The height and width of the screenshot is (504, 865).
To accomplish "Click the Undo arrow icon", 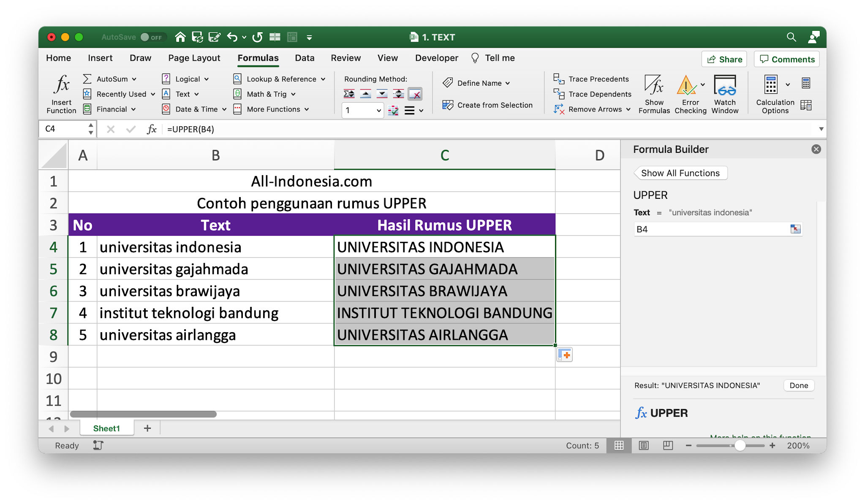I will point(232,37).
